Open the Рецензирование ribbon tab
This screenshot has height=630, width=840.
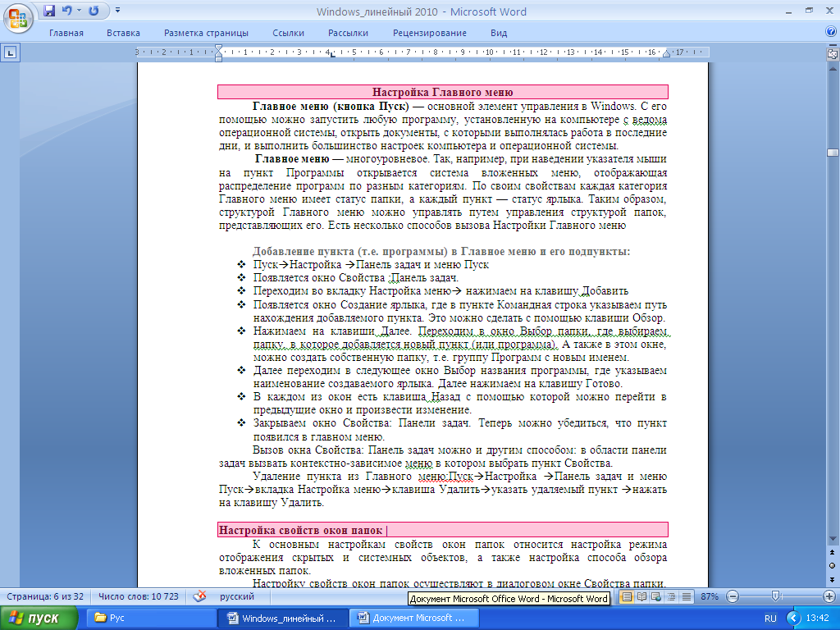[430, 33]
